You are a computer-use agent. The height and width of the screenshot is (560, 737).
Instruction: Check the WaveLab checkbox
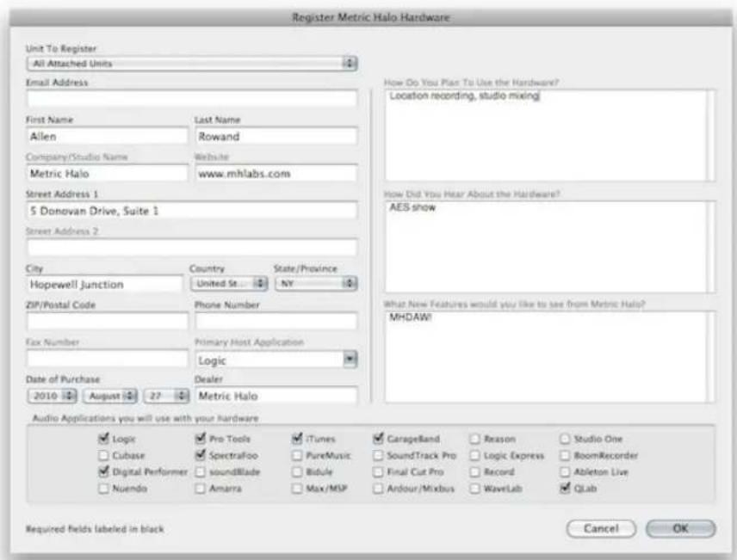(x=474, y=489)
